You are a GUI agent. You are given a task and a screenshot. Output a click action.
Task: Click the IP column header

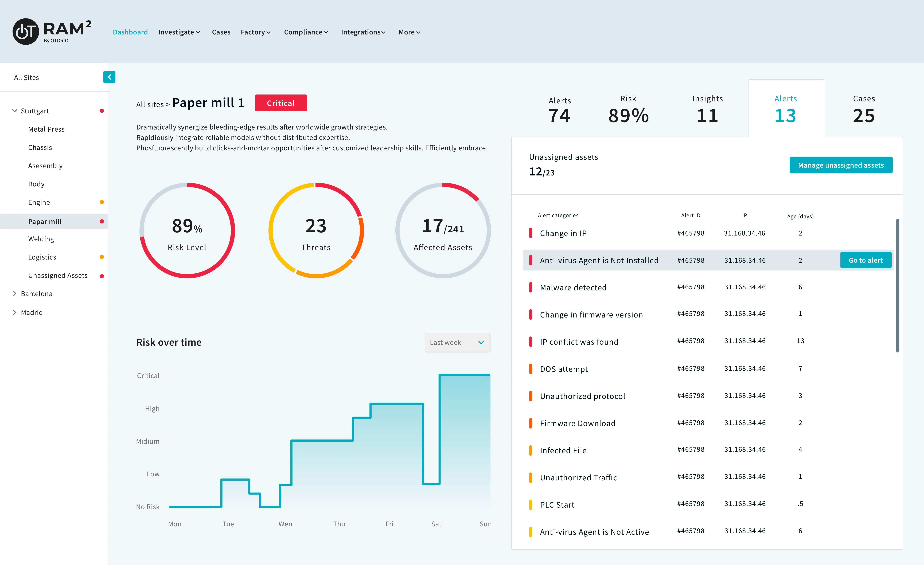[744, 216]
